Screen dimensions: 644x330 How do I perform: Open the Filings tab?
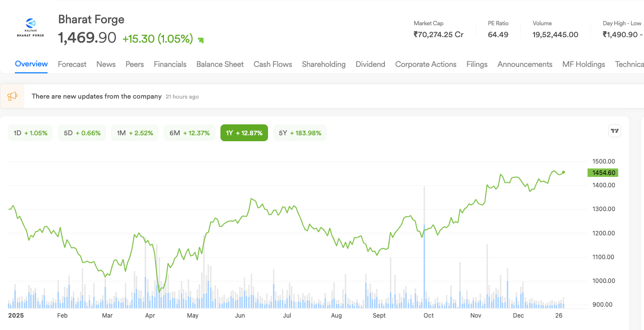tap(477, 64)
